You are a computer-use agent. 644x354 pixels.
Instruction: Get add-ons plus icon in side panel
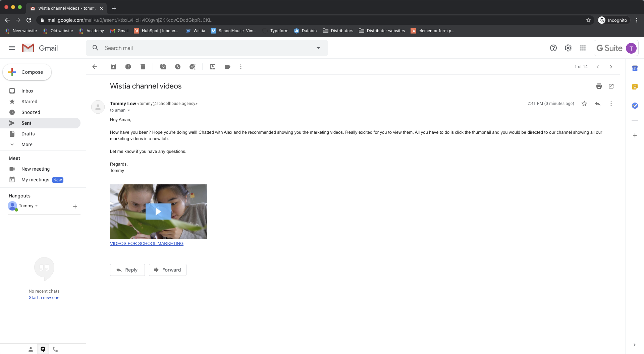635,135
